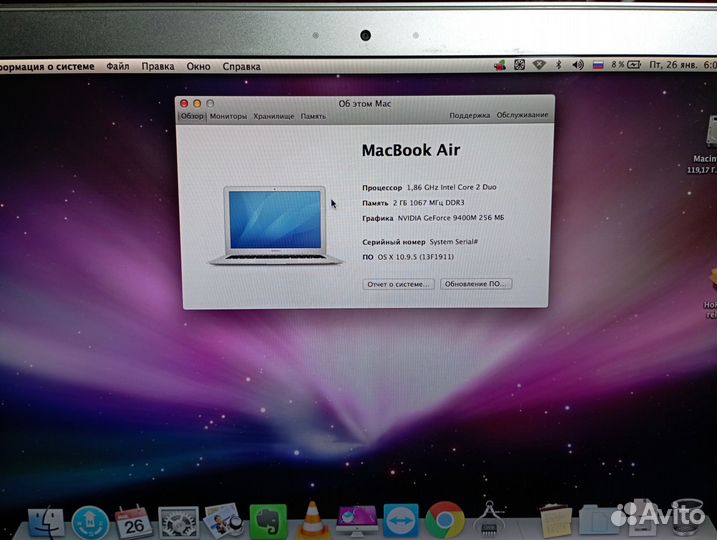The image size is (717, 540).
Task: Click the Отчет о системе... button
Action: 398,284
